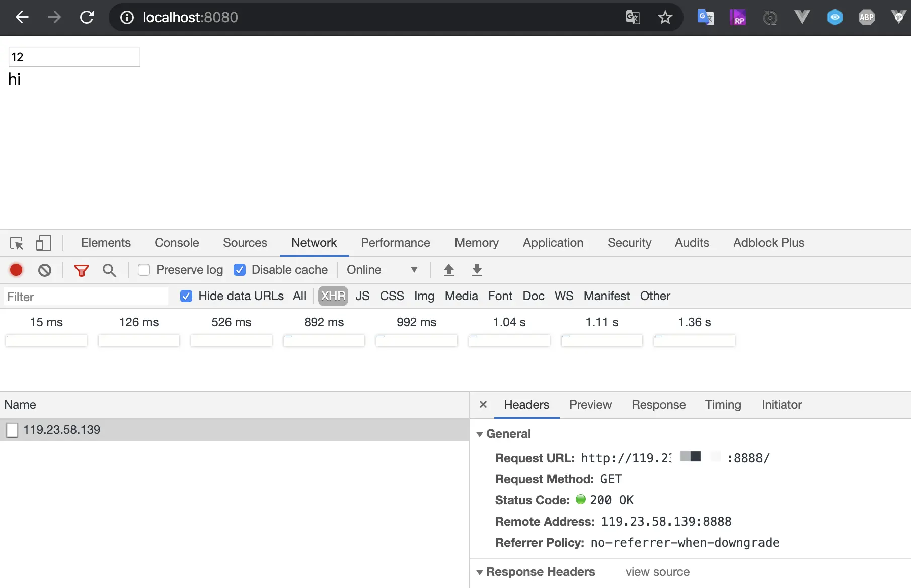The height and width of the screenshot is (588, 911).
Task: Open the blue hexagon eye extension icon
Action: click(x=834, y=18)
